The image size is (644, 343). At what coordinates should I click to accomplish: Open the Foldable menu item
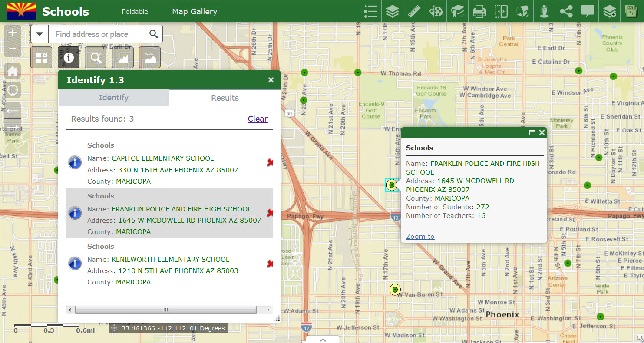135,12
